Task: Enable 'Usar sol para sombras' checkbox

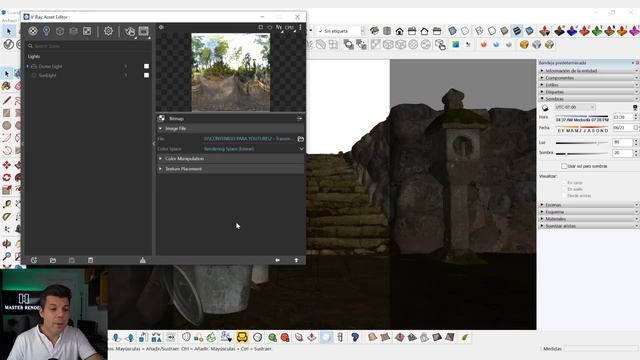Action: tap(564, 166)
